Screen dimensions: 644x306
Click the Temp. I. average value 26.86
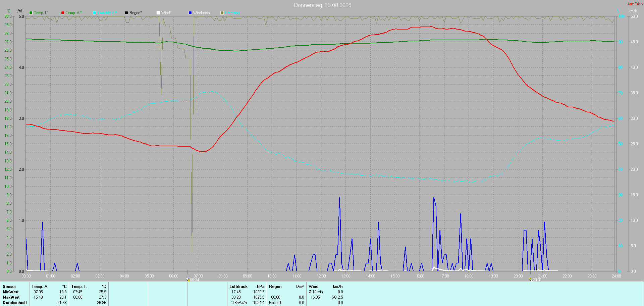point(102,303)
